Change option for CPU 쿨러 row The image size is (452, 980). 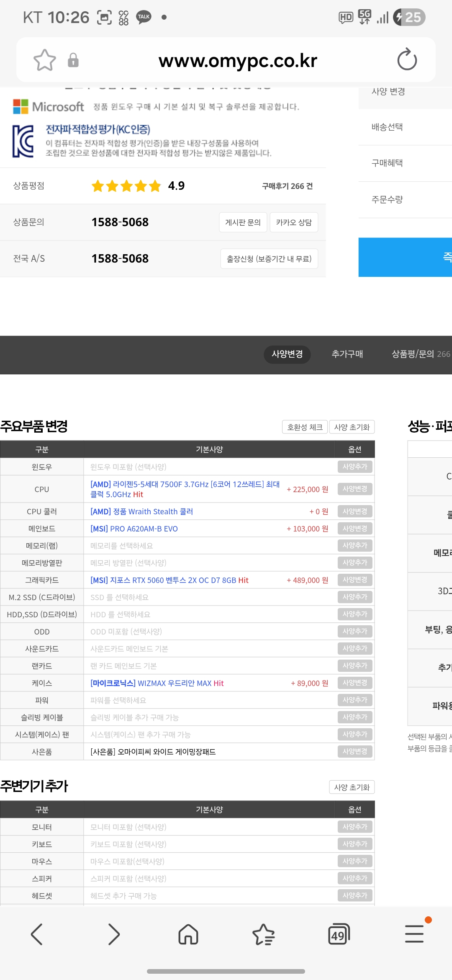tap(355, 511)
